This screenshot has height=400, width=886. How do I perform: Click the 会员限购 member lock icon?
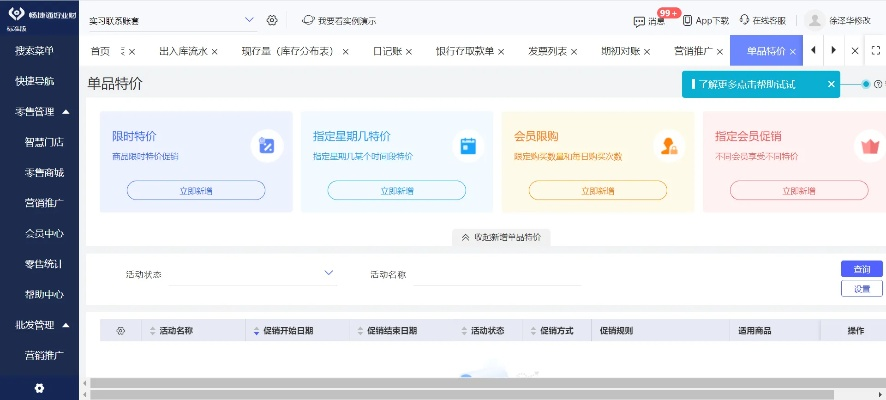click(668, 146)
